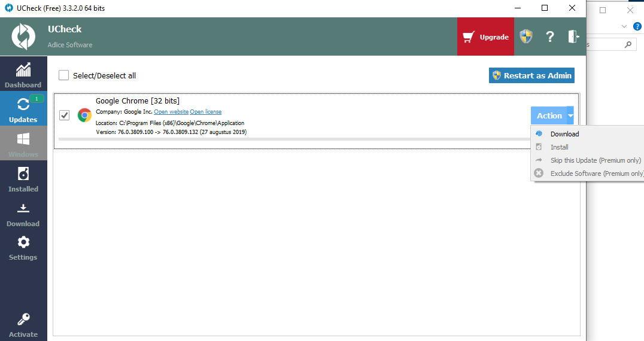Click the Chrome version text line

[x=171, y=132]
